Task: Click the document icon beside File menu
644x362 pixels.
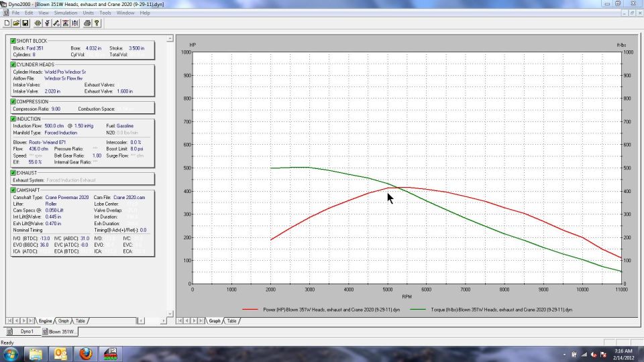Action: click(6, 13)
